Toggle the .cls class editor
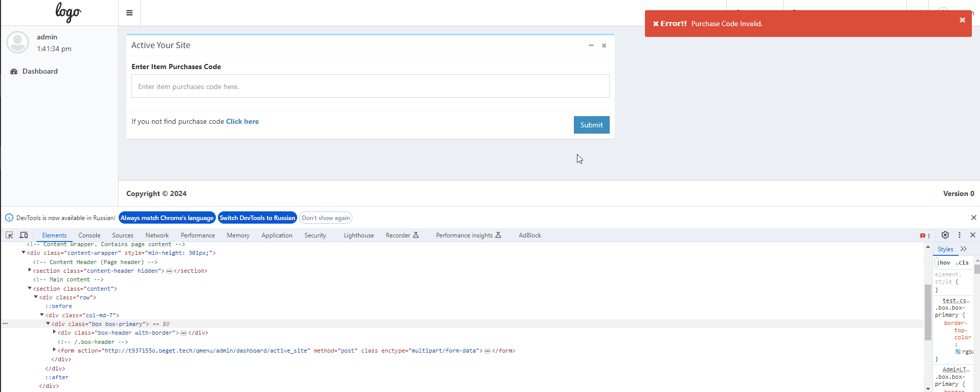Image resolution: width=980 pixels, height=392 pixels. tap(963, 263)
